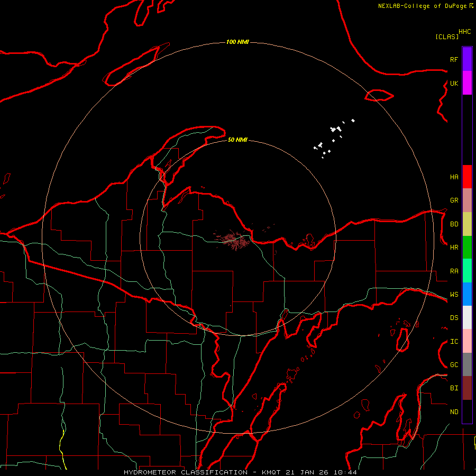Click the GC legend label
The width and height of the screenshot is (476, 476).
tap(454, 365)
